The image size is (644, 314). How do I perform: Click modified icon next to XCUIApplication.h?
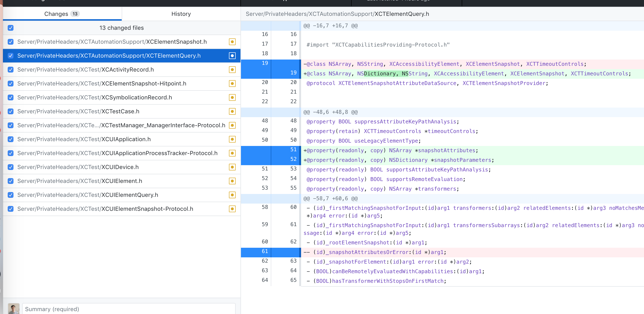point(232,139)
